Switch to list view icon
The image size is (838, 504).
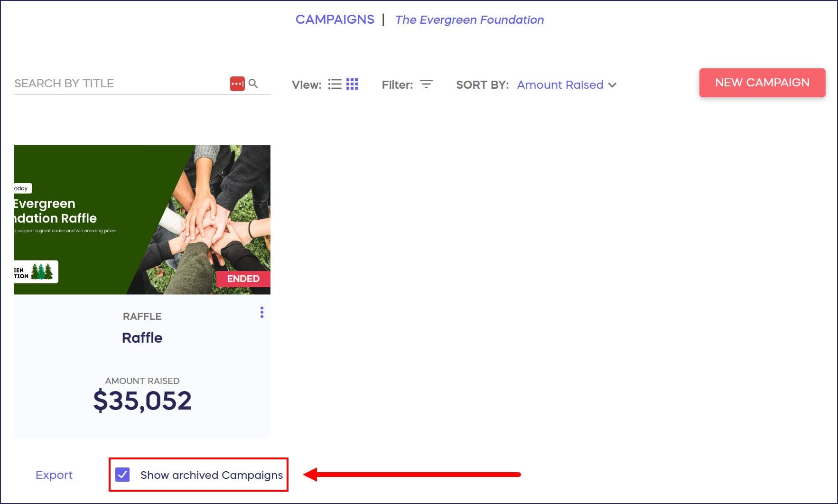click(x=335, y=84)
